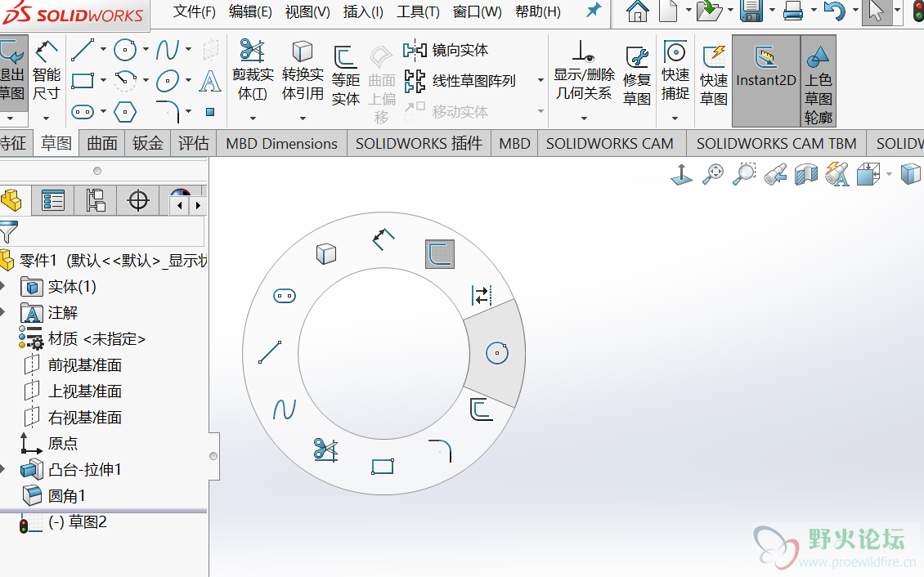This screenshot has width=924, height=577.
Task: Click Offset Entities (等距实体) in ribbon
Action: 345,77
